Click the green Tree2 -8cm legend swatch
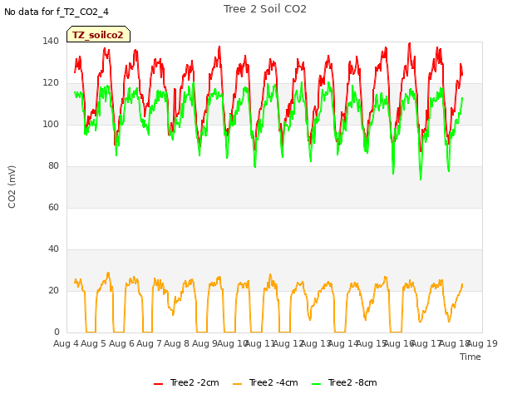 click(x=317, y=384)
